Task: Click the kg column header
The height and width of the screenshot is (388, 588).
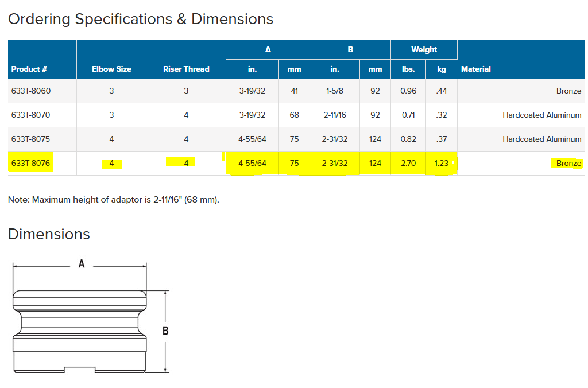Action: pyautogui.click(x=442, y=69)
